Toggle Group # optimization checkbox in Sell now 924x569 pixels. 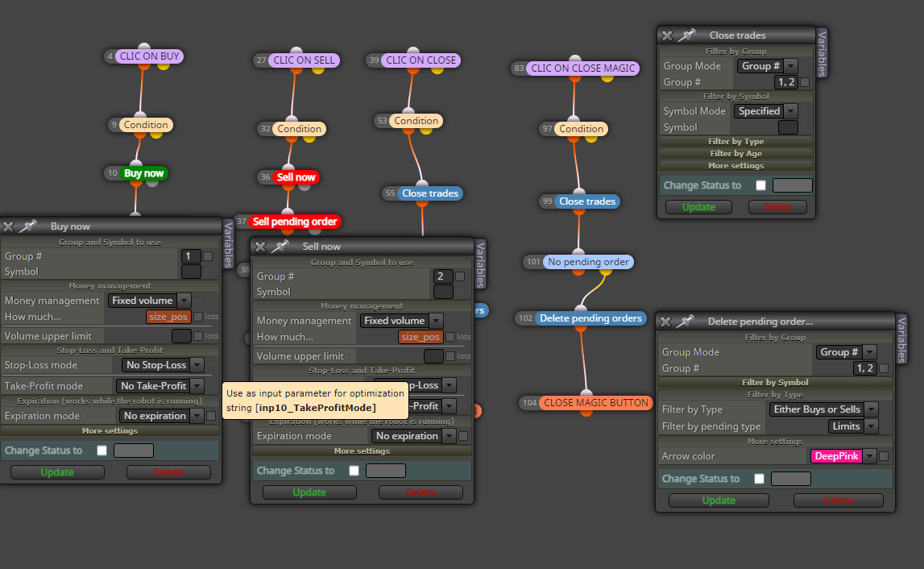coord(460,276)
